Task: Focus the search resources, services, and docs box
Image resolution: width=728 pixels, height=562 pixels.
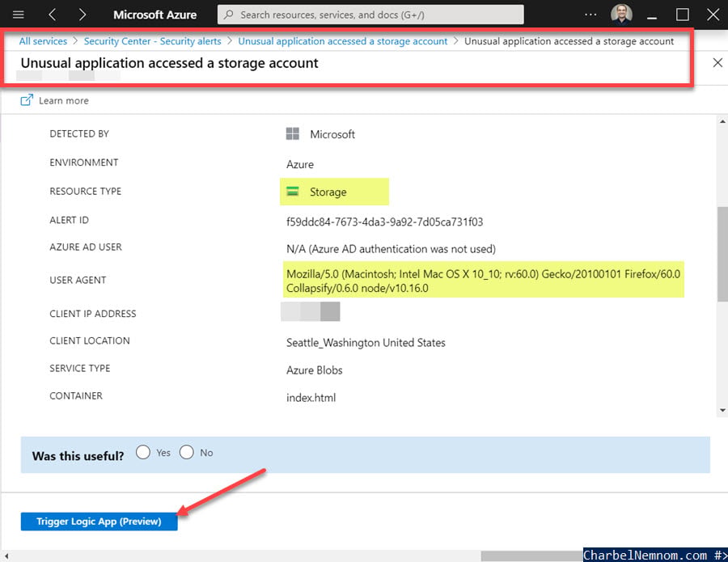Action: point(370,15)
